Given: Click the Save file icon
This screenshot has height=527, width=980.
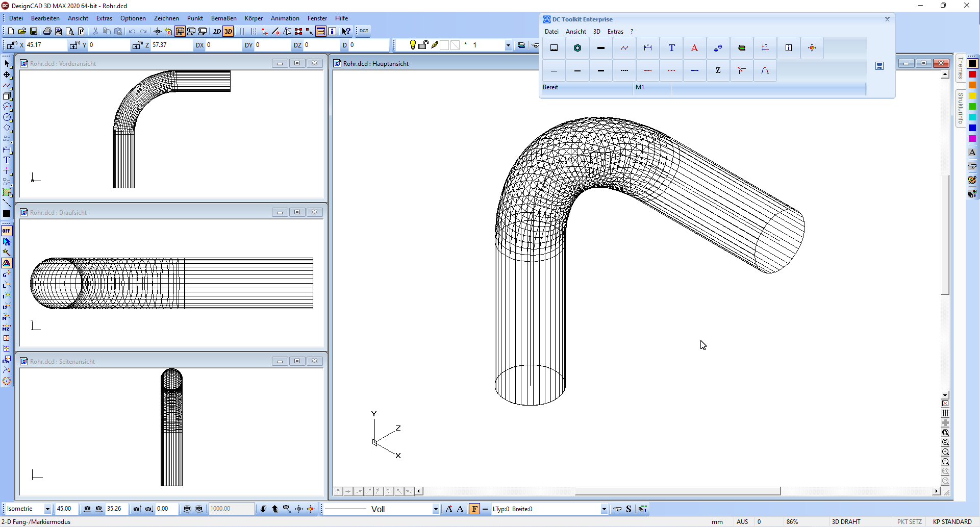Looking at the screenshot, I should (x=34, y=31).
